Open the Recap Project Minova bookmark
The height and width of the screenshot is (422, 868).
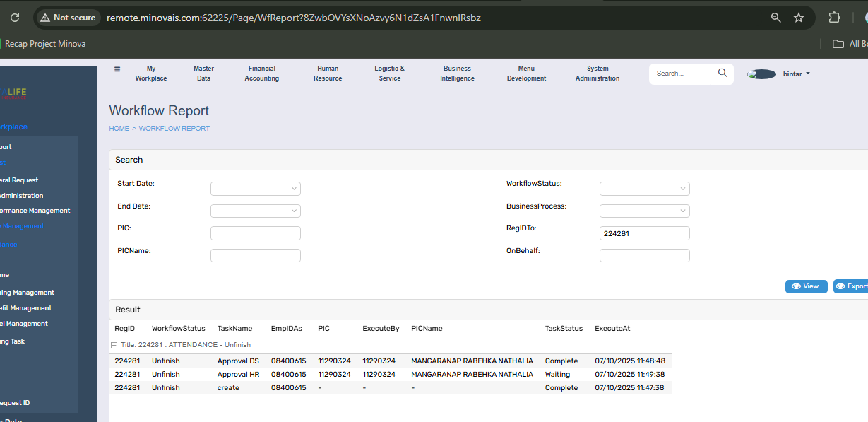tap(45, 44)
